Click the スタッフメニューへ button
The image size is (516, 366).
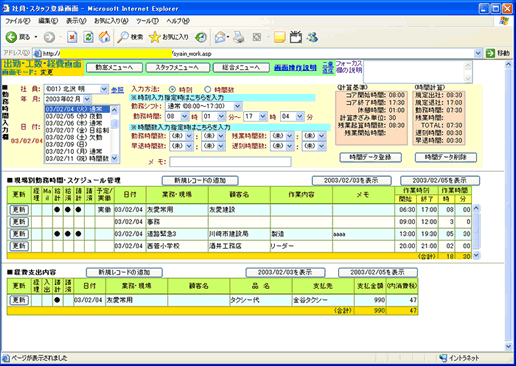[178, 67]
